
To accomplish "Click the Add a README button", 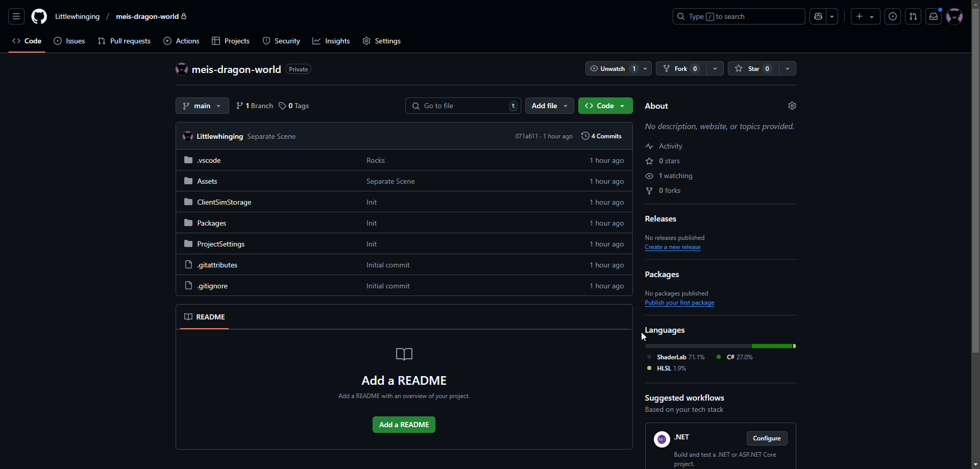I will coord(404,425).
